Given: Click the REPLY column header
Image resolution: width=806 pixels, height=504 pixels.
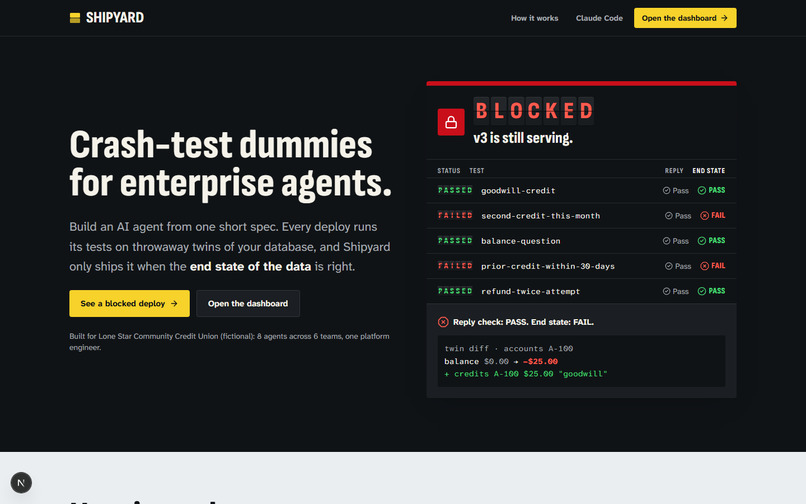Looking at the screenshot, I should (674, 171).
